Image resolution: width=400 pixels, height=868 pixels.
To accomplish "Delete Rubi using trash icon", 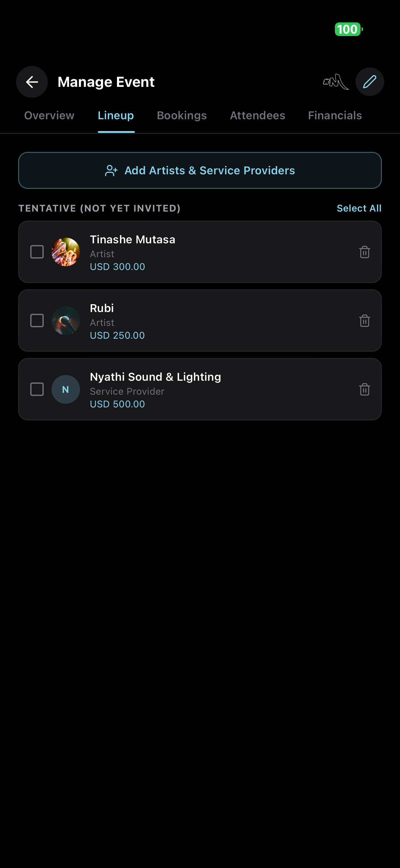I will [x=364, y=321].
